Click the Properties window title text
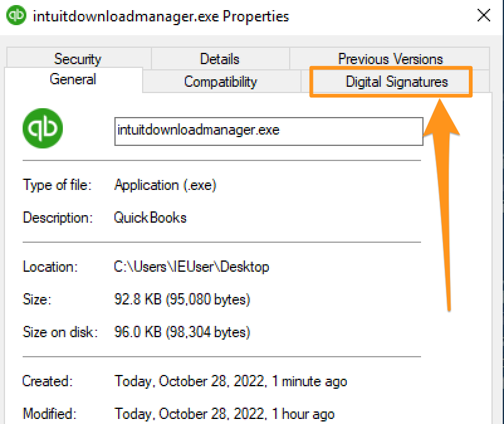Viewport: 504px width, 424px height. click(x=161, y=16)
